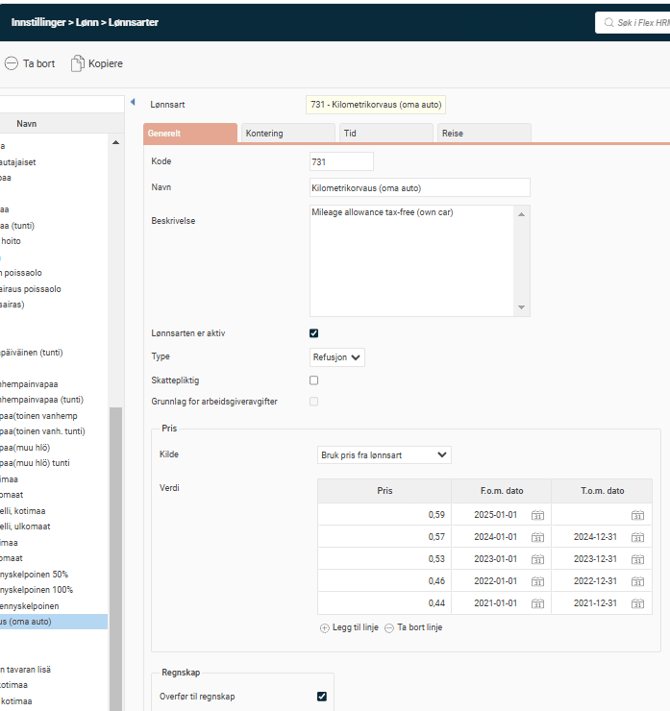The width and height of the screenshot is (670, 711).
Task: Open the Type dropdown showing Refusjon
Action: [337, 357]
